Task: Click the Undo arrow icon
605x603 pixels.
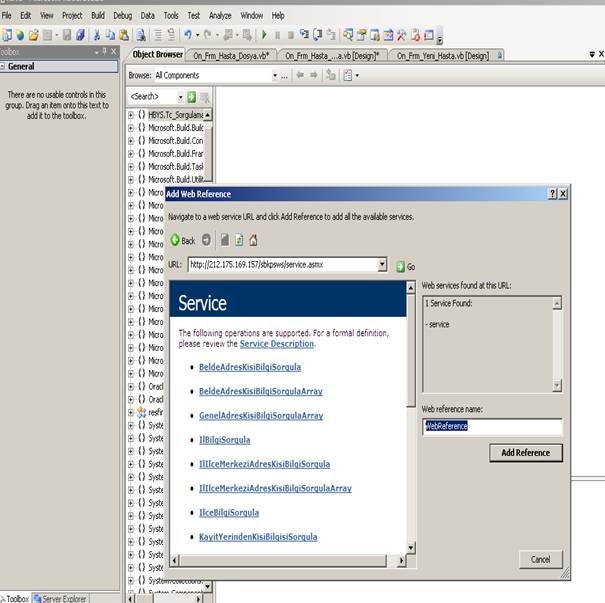Action: pyautogui.click(x=188, y=35)
